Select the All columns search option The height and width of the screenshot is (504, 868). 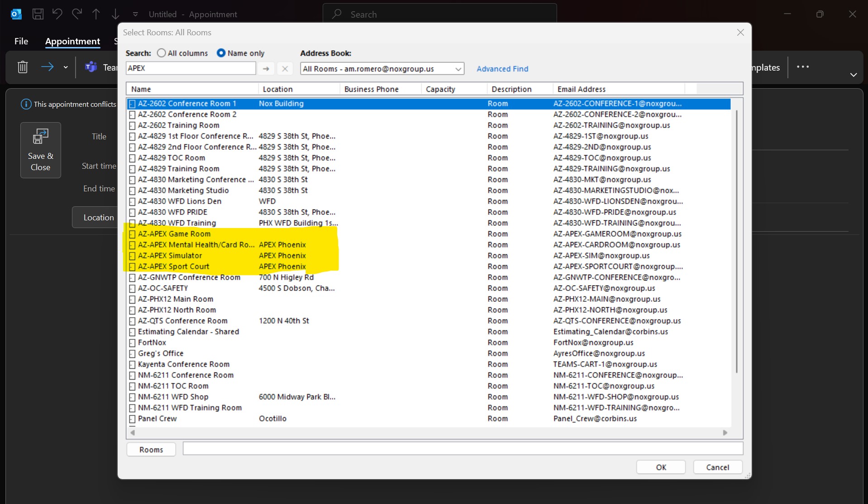click(182, 53)
